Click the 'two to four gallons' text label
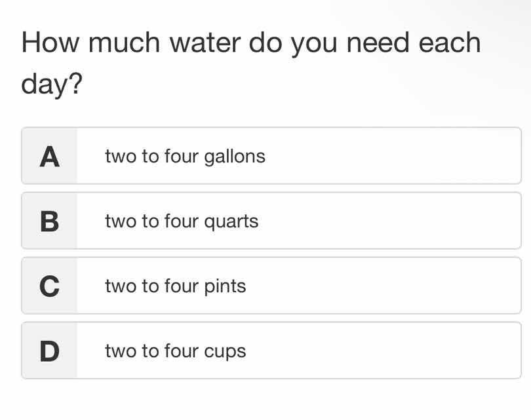Viewport: 531px width, 420px height. pos(185,156)
